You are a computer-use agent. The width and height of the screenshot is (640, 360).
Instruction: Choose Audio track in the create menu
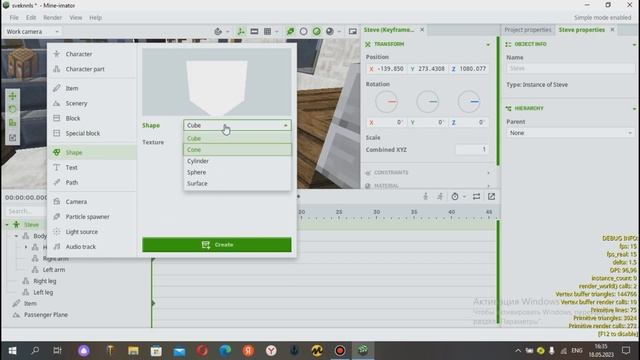pos(92,247)
